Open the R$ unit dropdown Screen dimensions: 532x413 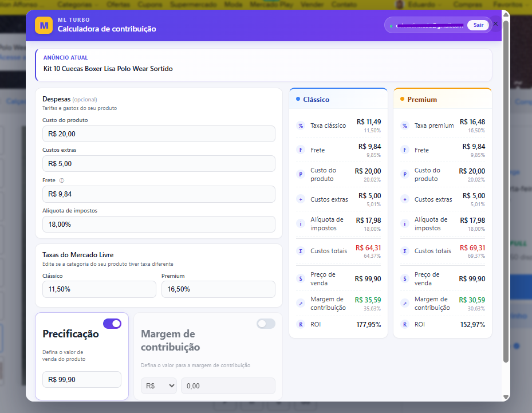click(x=159, y=386)
